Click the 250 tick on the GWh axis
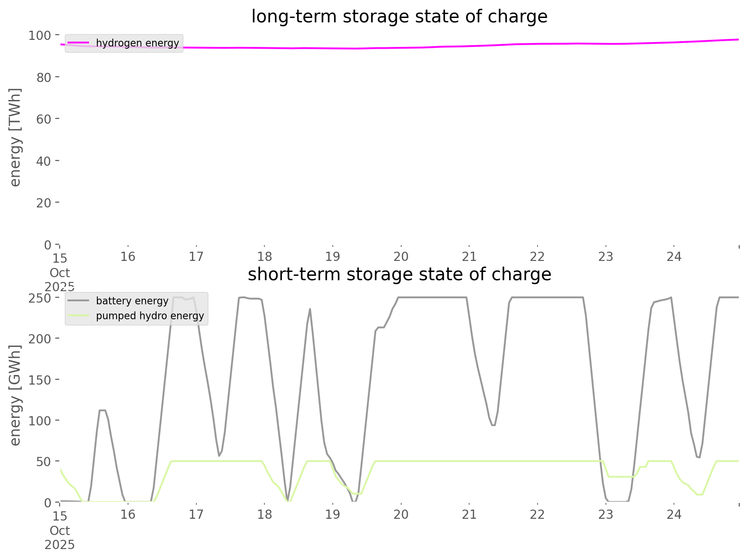The width and height of the screenshot is (748, 560). (x=40, y=298)
